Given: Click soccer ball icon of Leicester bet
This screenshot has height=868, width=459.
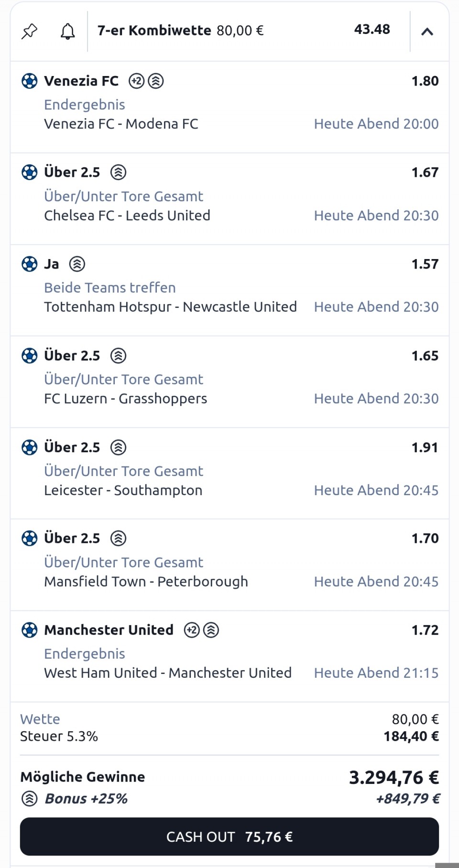Looking at the screenshot, I should tap(30, 447).
